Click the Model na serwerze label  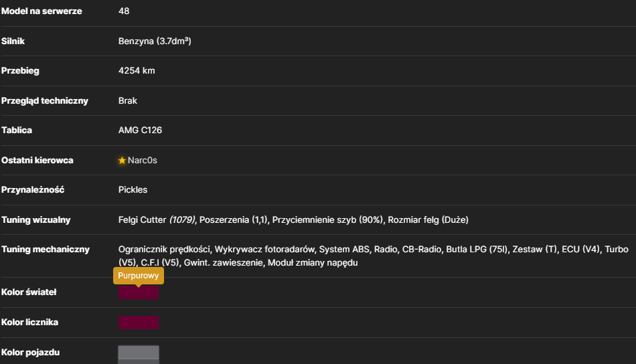(x=42, y=11)
